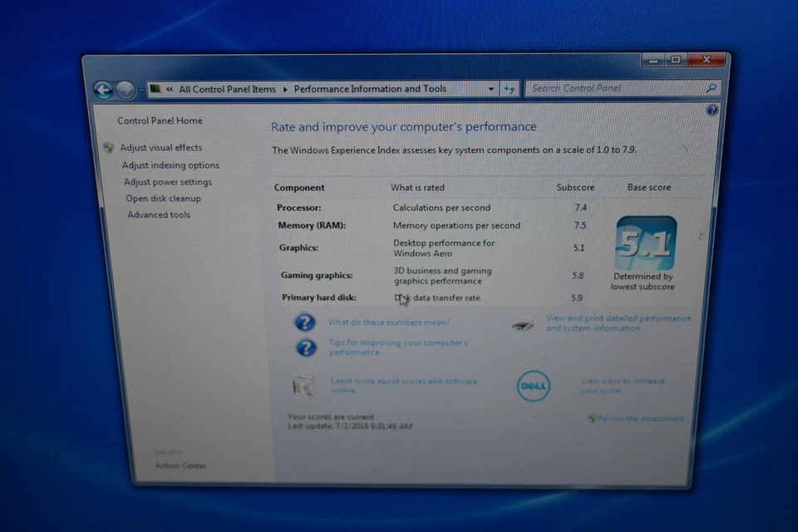Select "All Control Panel Items" in the breadcrumb
This screenshot has height=532, width=798.
[227, 89]
